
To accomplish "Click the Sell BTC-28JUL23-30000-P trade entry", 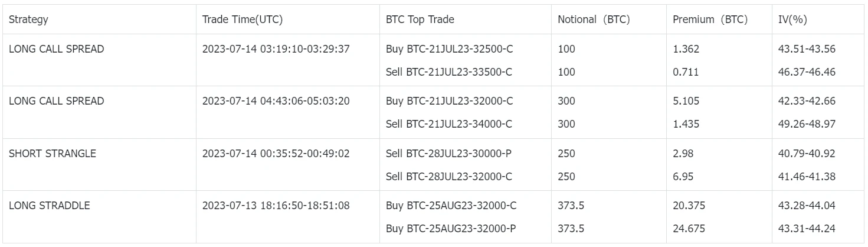I will coord(449,154).
